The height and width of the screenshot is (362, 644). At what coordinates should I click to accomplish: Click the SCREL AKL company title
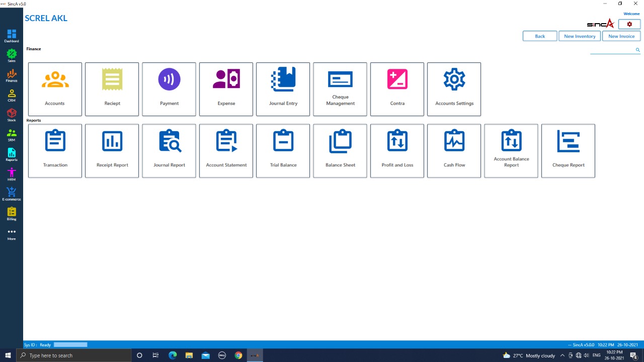tap(46, 18)
